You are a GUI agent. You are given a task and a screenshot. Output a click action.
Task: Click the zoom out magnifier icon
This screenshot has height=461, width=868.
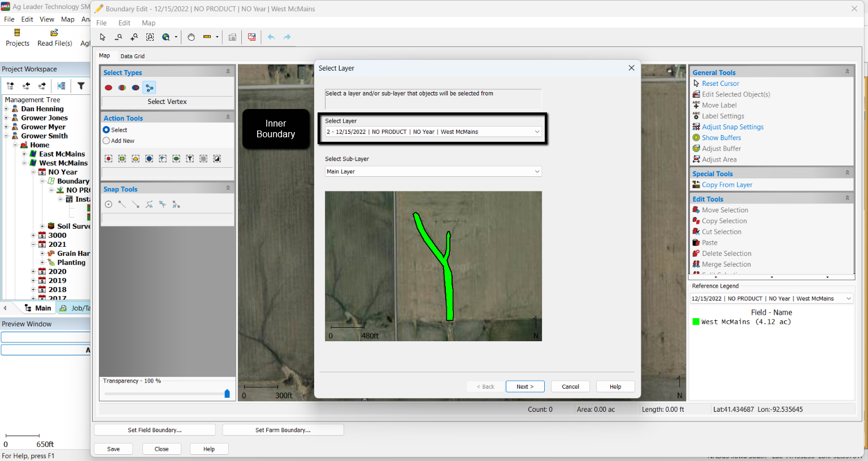[x=118, y=37]
